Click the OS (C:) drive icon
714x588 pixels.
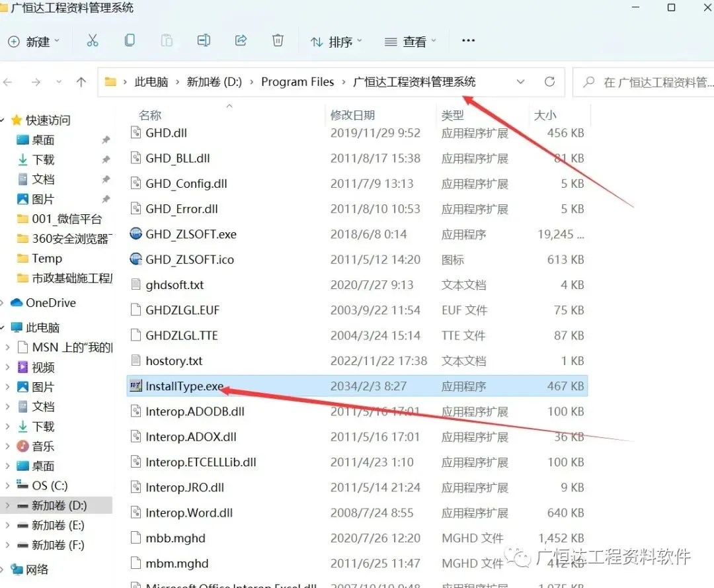[22, 485]
